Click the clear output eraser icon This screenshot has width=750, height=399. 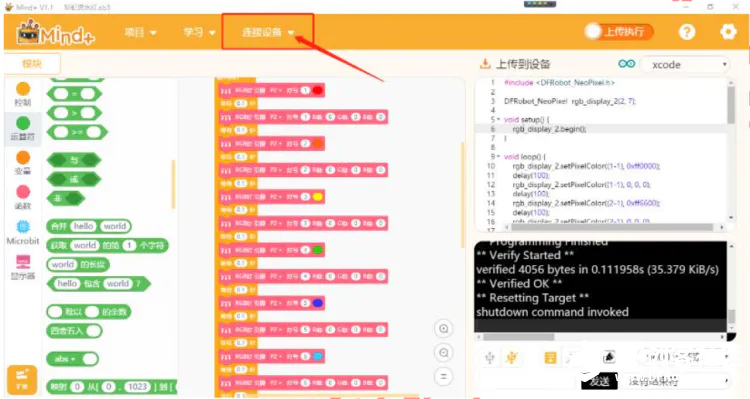click(609, 357)
